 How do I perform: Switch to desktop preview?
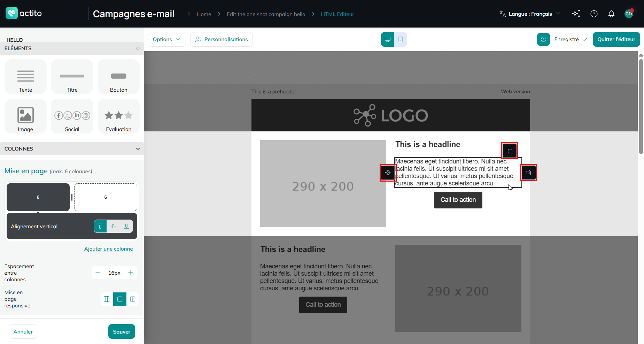point(387,39)
